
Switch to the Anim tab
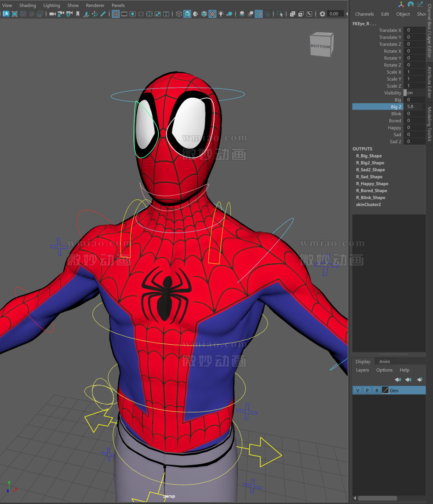click(x=384, y=362)
